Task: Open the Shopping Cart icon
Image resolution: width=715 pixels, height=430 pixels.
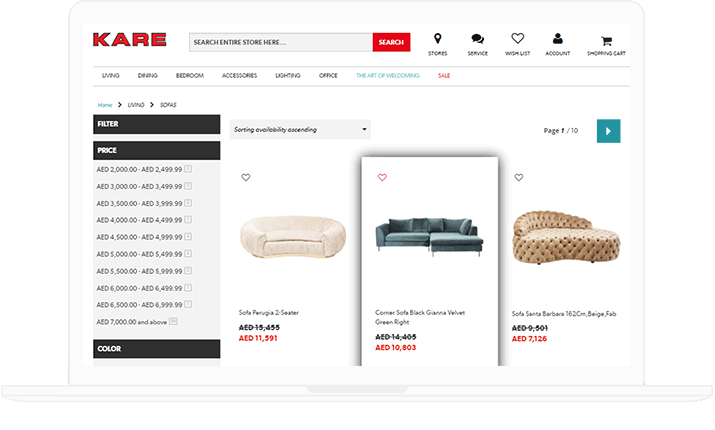Action: [x=606, y=41]
